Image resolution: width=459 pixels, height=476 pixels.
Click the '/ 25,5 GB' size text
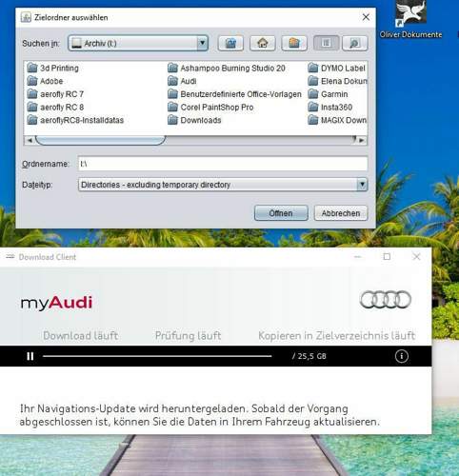tap(309, 356)
